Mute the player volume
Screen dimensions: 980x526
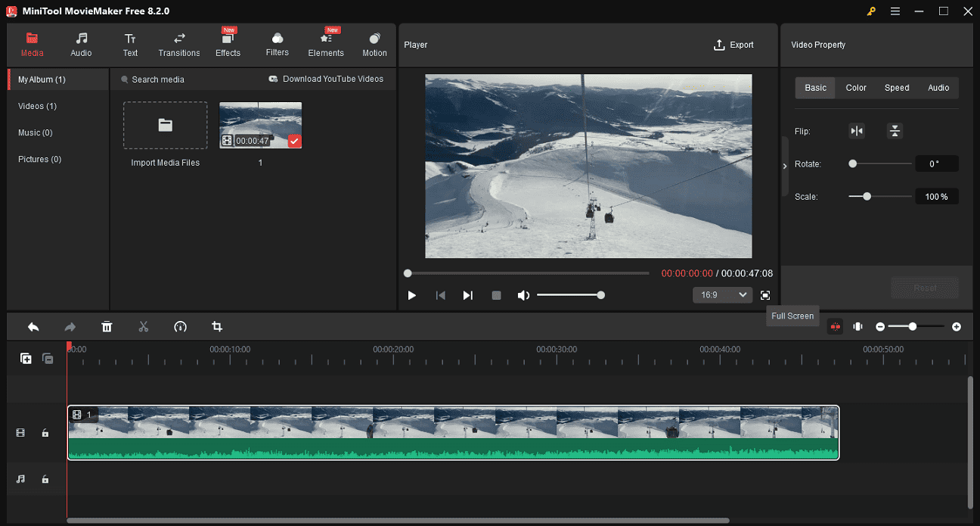[x=523, y=295]
